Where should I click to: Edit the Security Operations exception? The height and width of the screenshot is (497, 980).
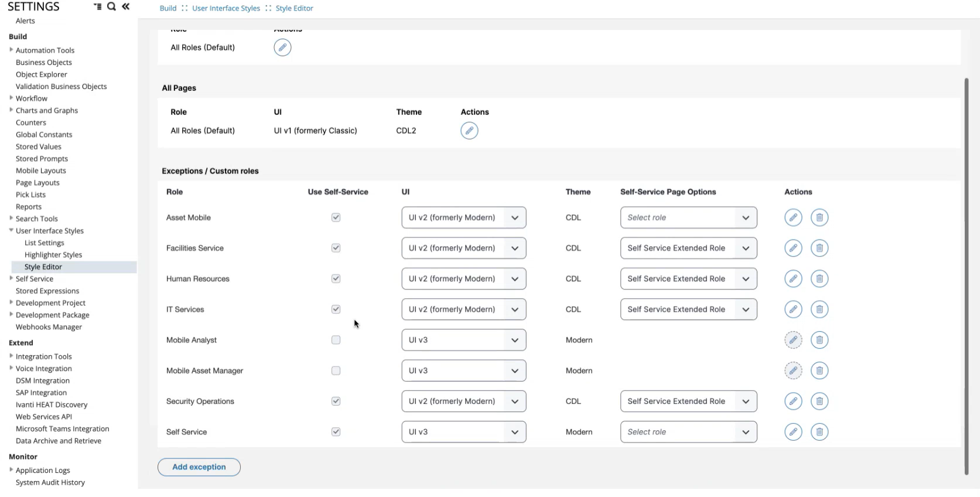[793, 401]
